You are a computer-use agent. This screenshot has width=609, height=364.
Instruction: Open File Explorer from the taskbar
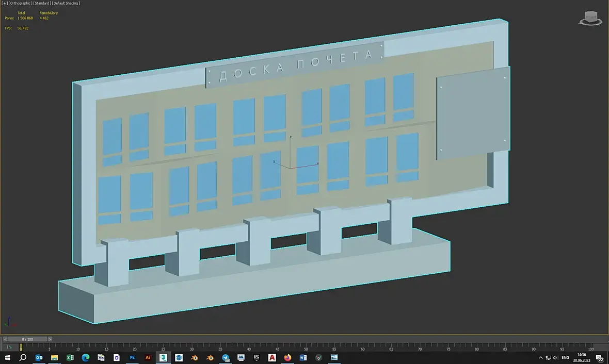(54, 357)
